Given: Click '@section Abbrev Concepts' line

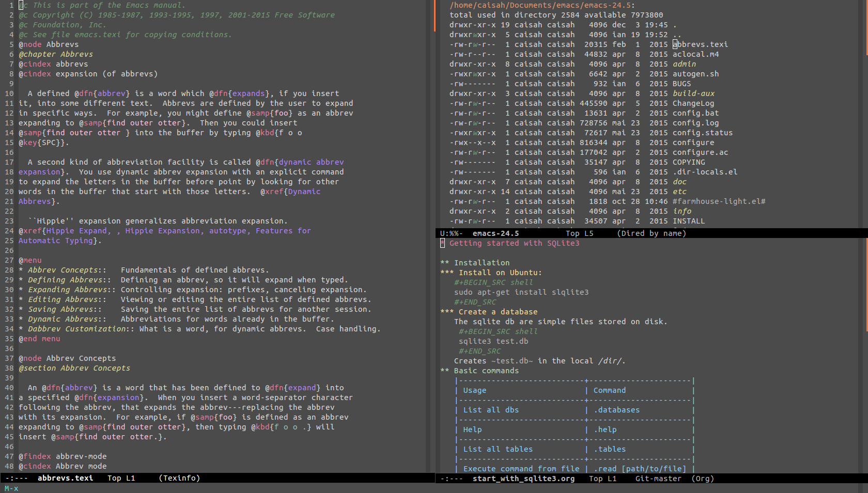Looking at the screenshot, I should click(74, 368).
